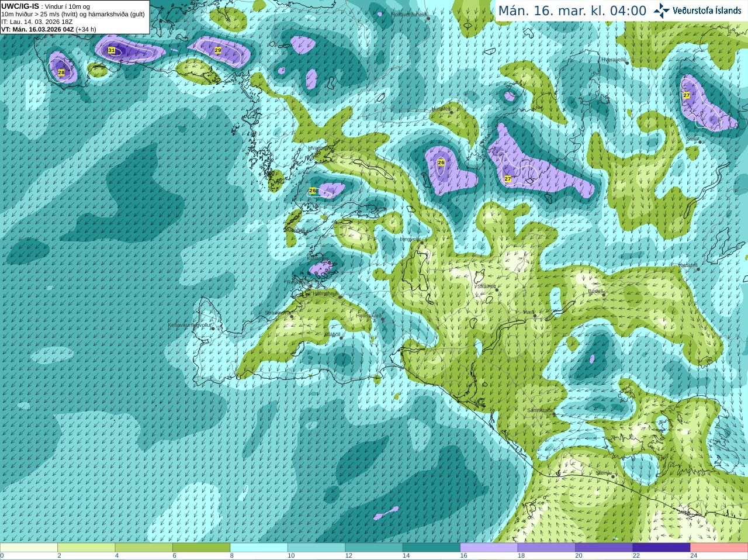Click the Hella station label
This screenshot has height=560, width=748.
529,313
